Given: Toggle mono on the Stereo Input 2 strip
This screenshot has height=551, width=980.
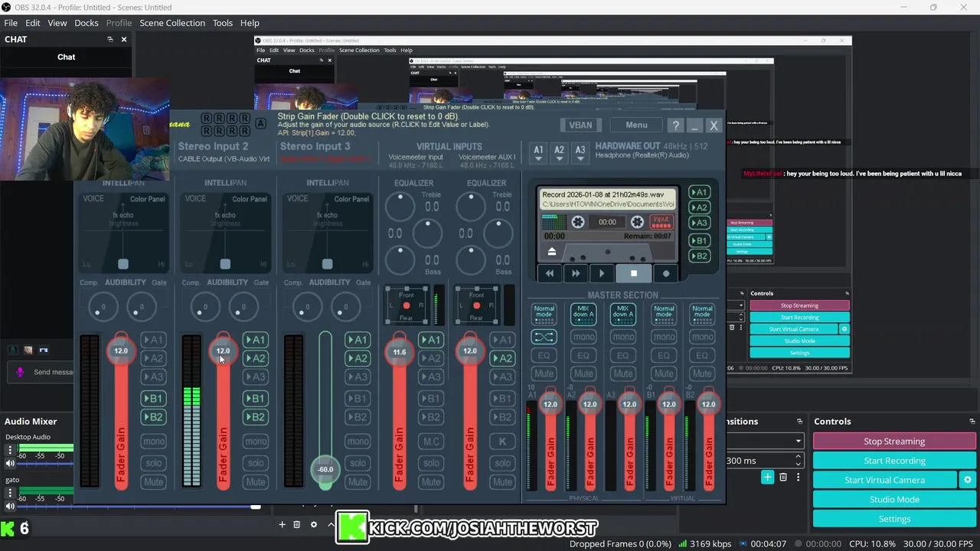Looking at the screenshot, I should [255, 442].
